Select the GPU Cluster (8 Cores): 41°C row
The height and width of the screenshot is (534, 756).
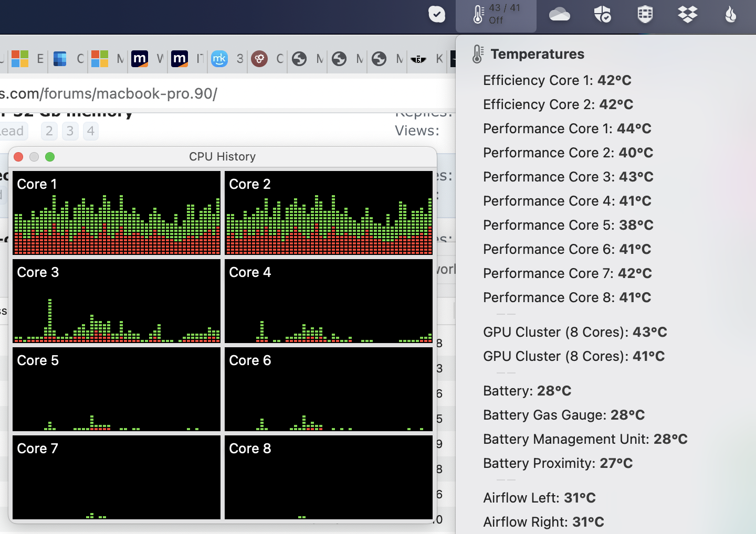coord(606,356)
